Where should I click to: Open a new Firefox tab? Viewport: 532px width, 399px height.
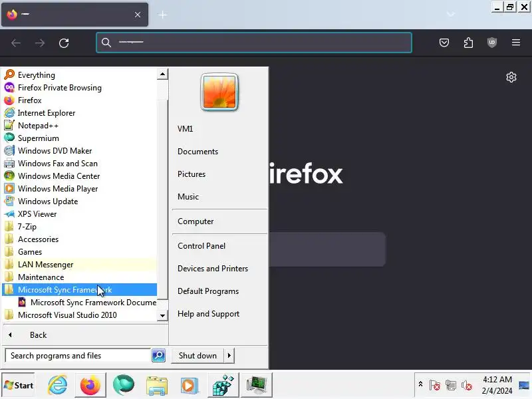(x=163, y=15)
